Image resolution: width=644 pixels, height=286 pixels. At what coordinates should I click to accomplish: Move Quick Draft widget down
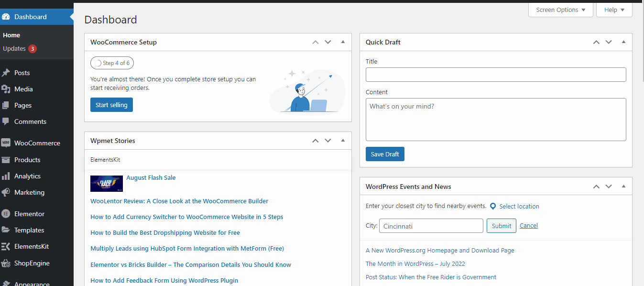point(609,42)
